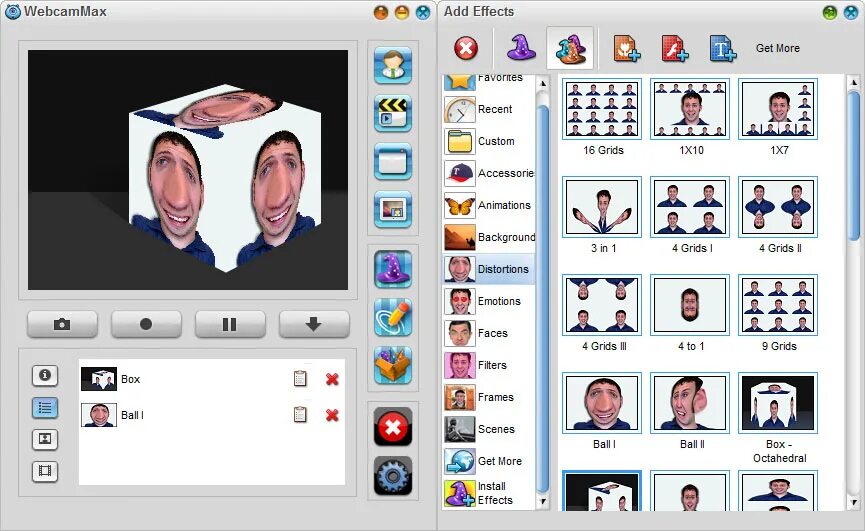865x531 pixels.
Task: Select the highlighted list view icon
Action: click(45, 408)
